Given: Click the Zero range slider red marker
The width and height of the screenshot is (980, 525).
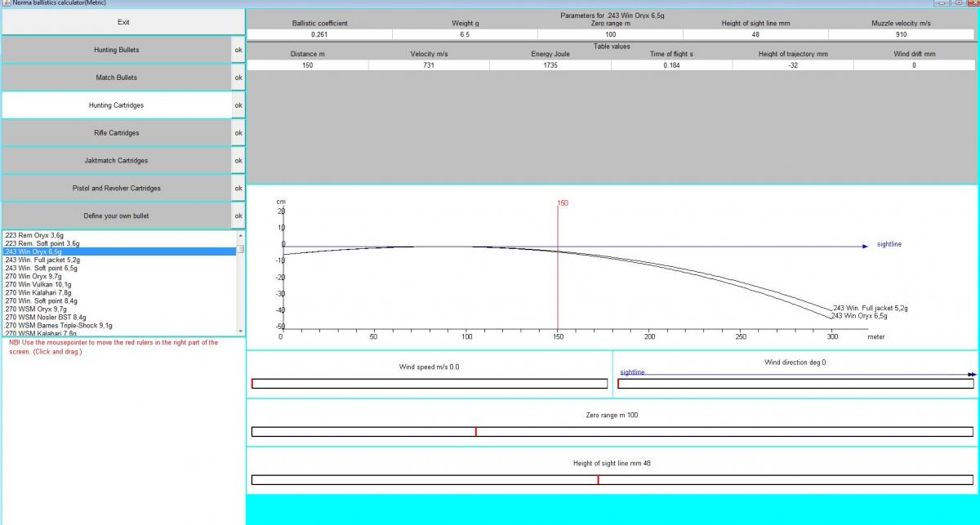Looking at the screenshot, I should [475, 432].
